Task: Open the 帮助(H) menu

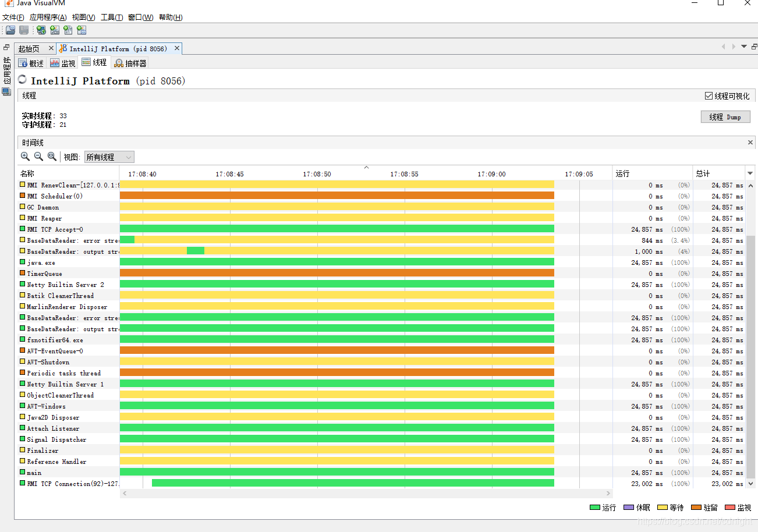Action: (x=171, y=17)
